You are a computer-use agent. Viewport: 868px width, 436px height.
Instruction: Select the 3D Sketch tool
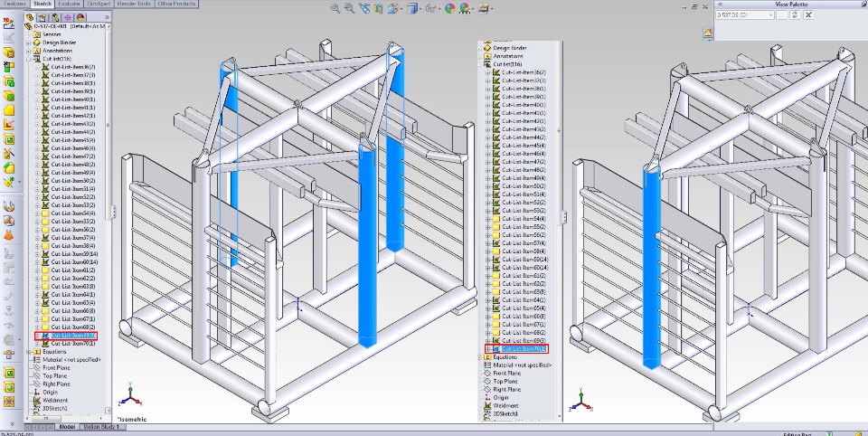[x=8, y=23]
